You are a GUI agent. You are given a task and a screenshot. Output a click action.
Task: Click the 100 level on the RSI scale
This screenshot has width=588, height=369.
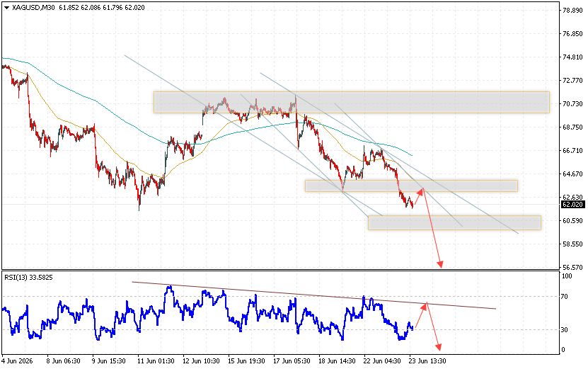[x=567, y=276]
